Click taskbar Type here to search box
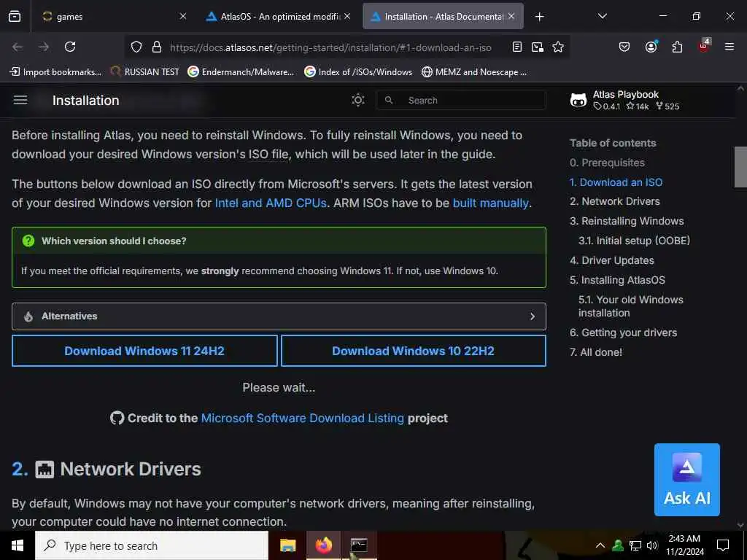The width and height of the screenshot is (747, 560). coord(152,545)
